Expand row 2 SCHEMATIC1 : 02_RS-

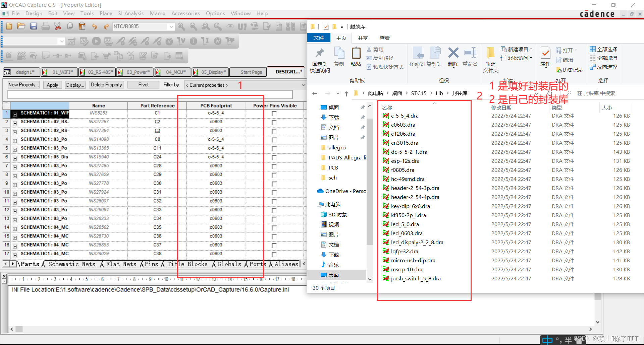(x=15, y=123)
